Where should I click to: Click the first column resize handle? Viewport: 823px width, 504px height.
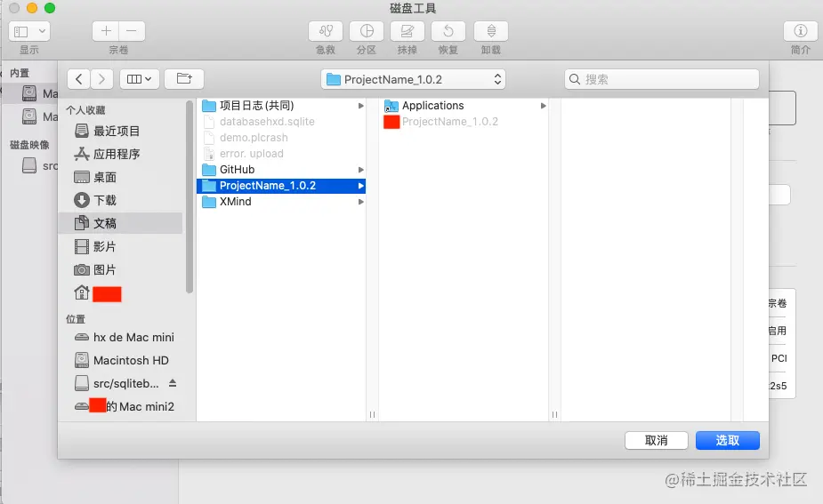tap(372, 414)
